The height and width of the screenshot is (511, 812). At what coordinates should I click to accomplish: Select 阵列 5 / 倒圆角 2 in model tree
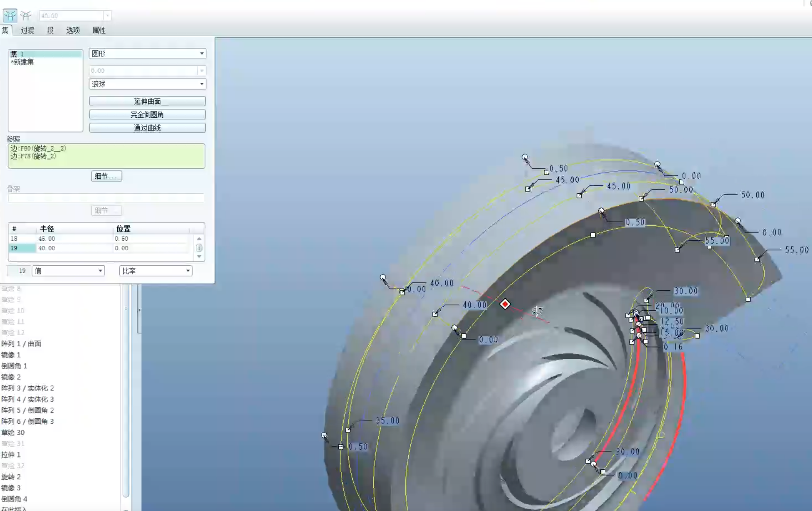tap(27, 410)
